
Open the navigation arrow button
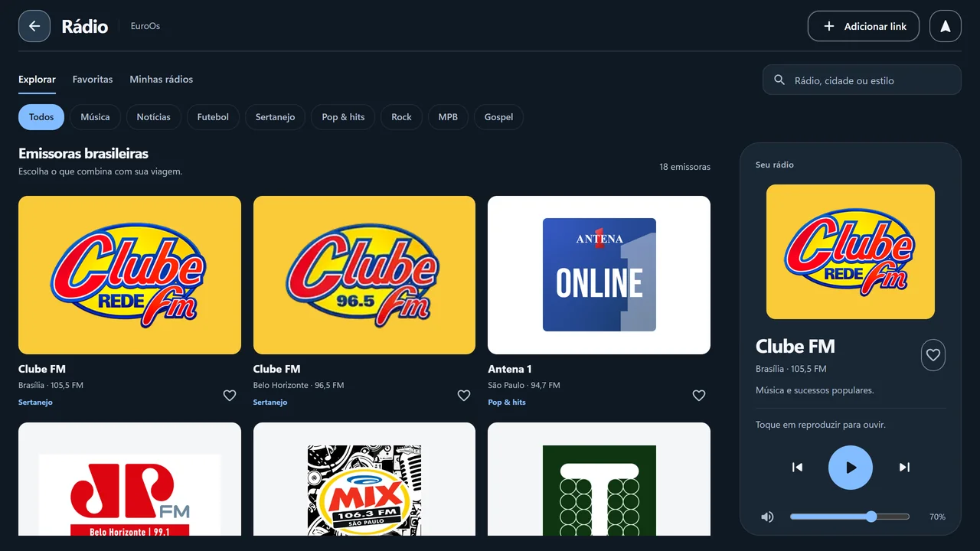pos(946,26)
